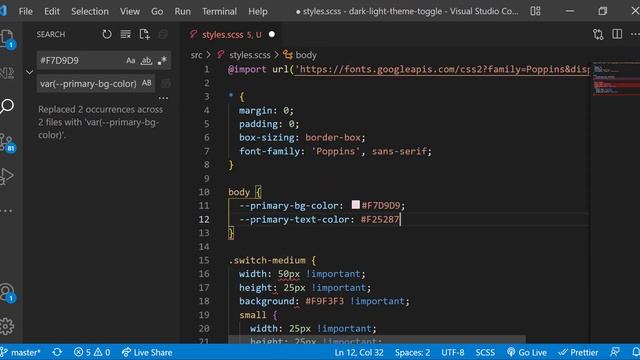This screenshot has width=640, height=360.
Task: Open changes compare icon in editor toolbar
Action: (598, 34)
